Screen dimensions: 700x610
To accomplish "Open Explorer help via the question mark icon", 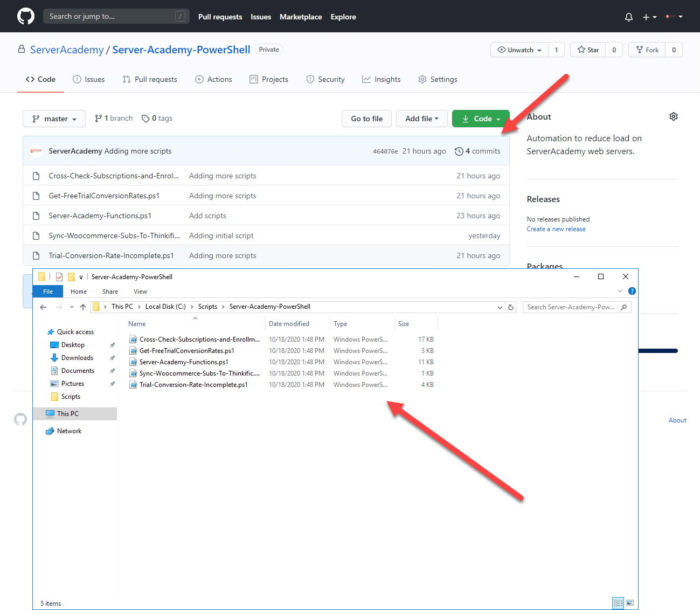I will pos(632,291).
